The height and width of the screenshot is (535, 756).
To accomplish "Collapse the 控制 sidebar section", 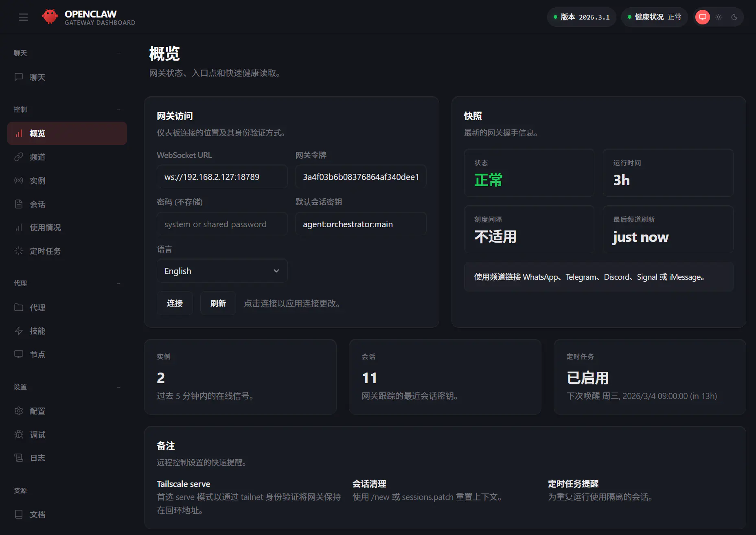I will pos(118,109).
